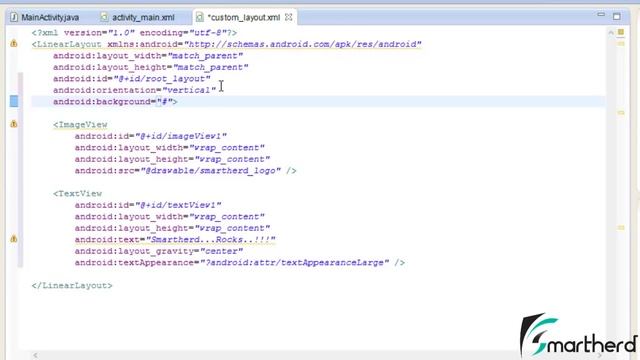Click the vertical scrollbar up arrow
The height and width of the screenshot is (360, 640).
click(x=611, y=32)
